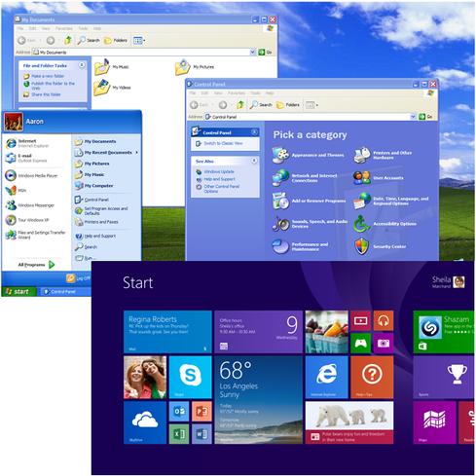
Task: Click Log Off button in Start menu
Action: [78, 278]
